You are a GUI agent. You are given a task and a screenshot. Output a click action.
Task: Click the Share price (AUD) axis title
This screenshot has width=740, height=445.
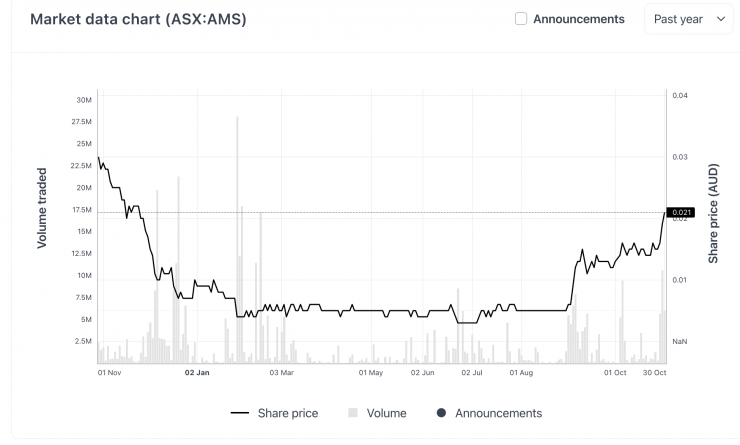[713, 213]
